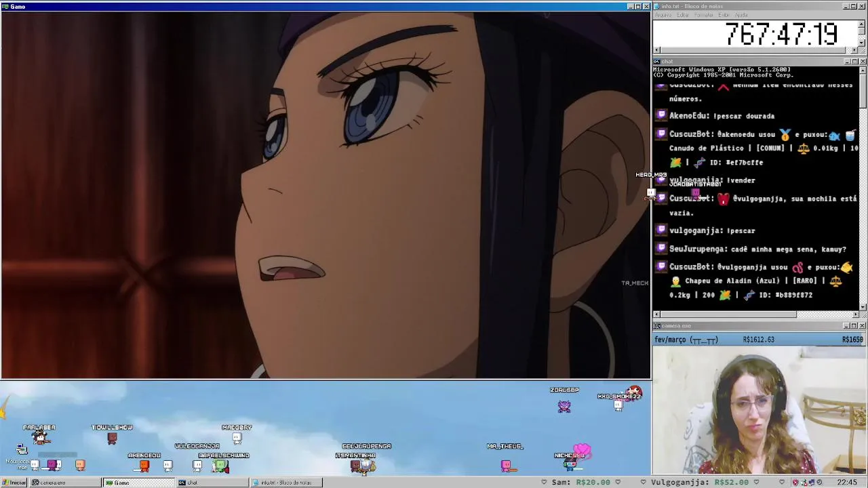Click the MAEG0RY avatar character
The height and width of the screenshot is (488, 868).
(237, 437)
